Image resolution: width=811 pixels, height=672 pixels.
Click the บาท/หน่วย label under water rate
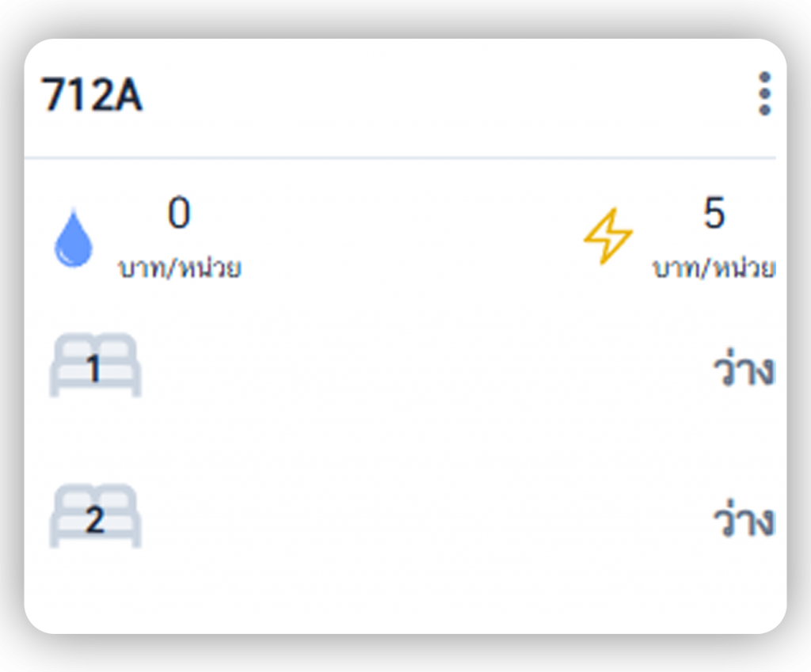click(x=180, y=269)
